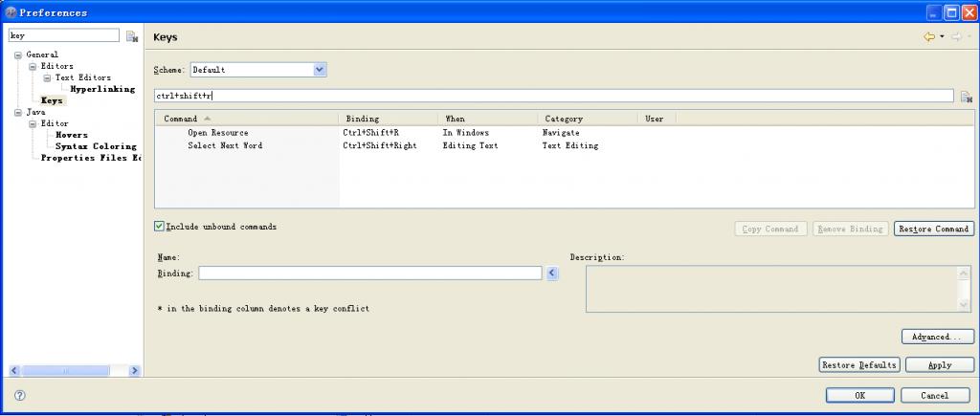Toggle Include unbound commands checkbox
The height and width of the screenshot is (416, 980).
coord(159,226)
